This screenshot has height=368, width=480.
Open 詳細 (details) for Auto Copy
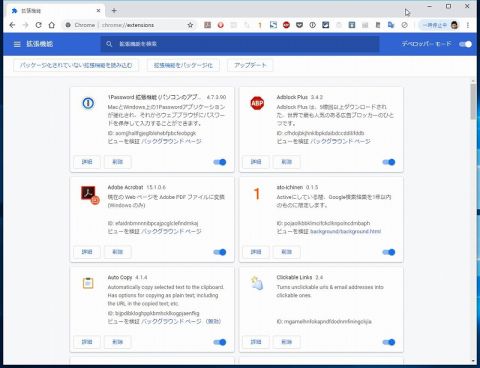point(87,342)
